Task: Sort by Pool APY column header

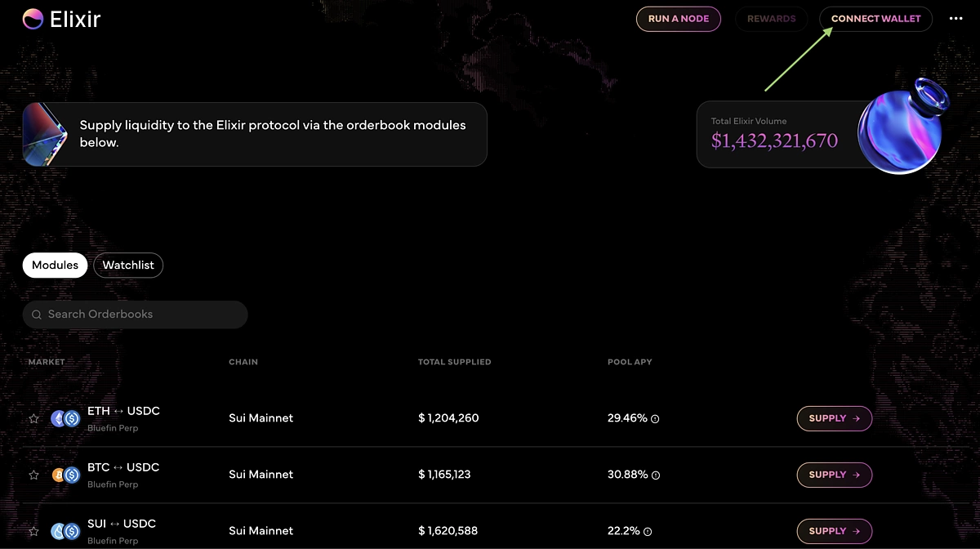Action: [630, 362]
